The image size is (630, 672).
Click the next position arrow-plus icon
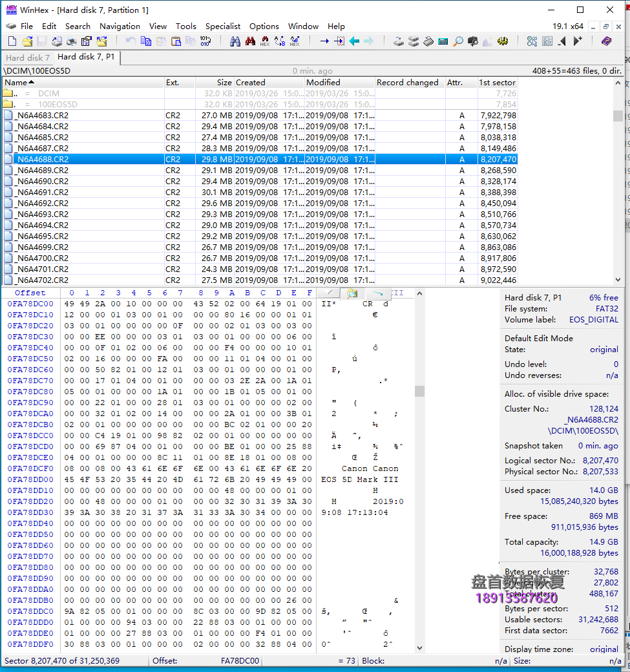point(578,41)
